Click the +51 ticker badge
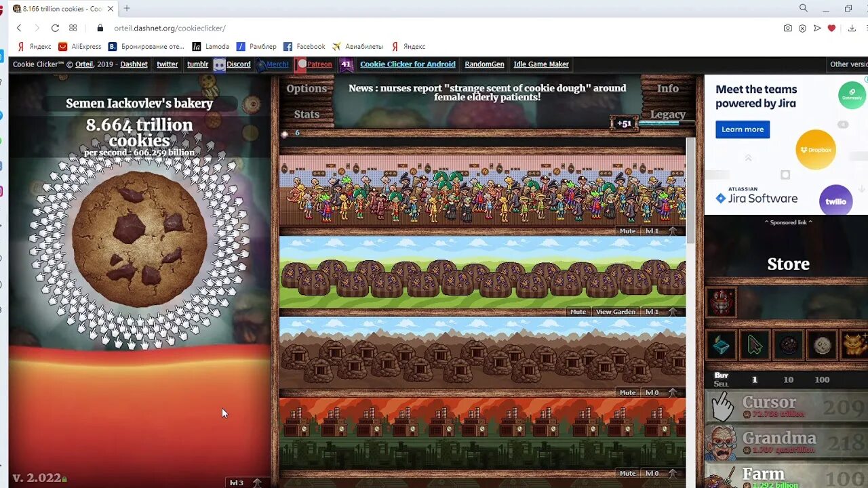Image resolution: width=868 pixels, height=488 pixels. point(624,123)
